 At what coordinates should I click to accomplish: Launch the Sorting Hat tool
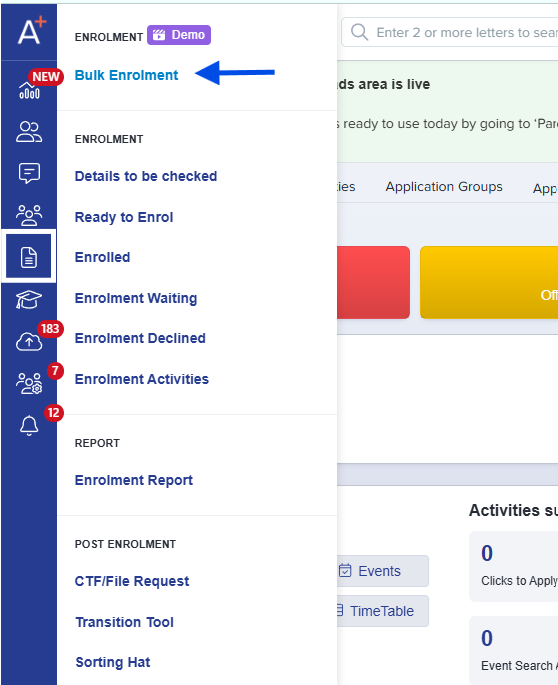pos(113,662)
